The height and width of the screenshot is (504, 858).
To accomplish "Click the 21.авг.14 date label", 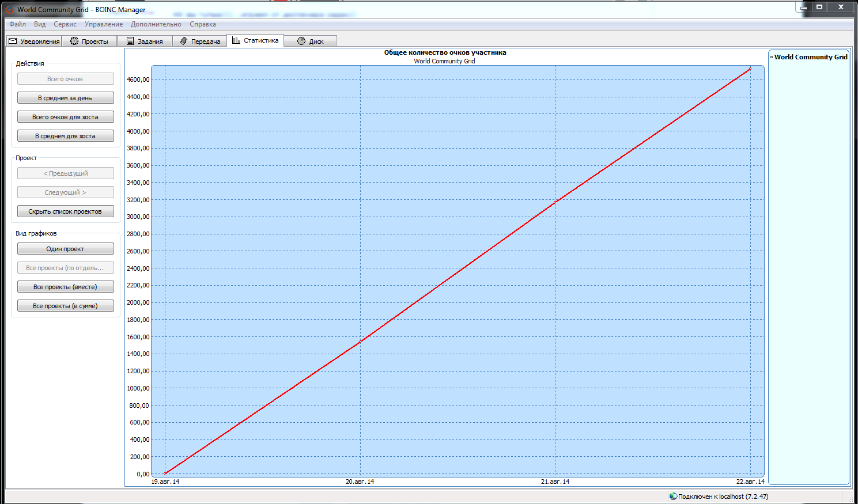I will tap(555, 482).
